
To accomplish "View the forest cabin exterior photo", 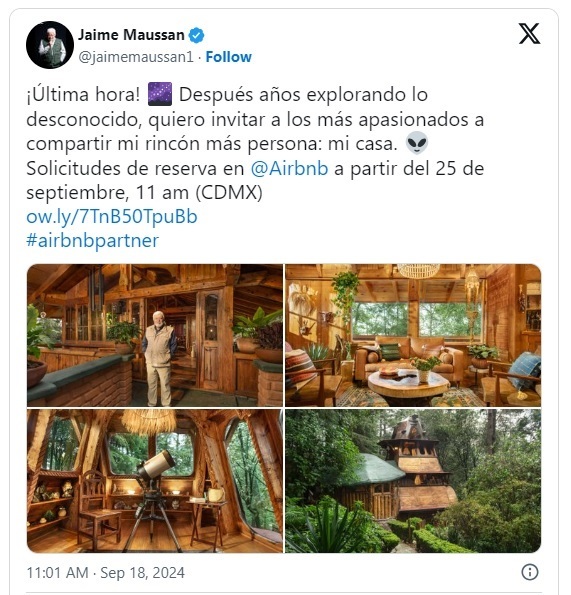I will 413,481.
